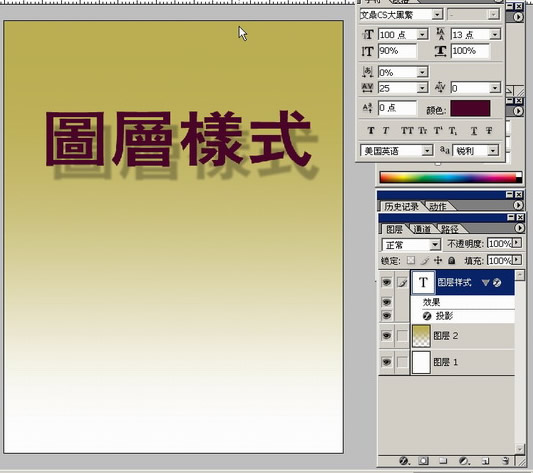Toggle Strikethrough text style
533x473 pixels.
489,131
